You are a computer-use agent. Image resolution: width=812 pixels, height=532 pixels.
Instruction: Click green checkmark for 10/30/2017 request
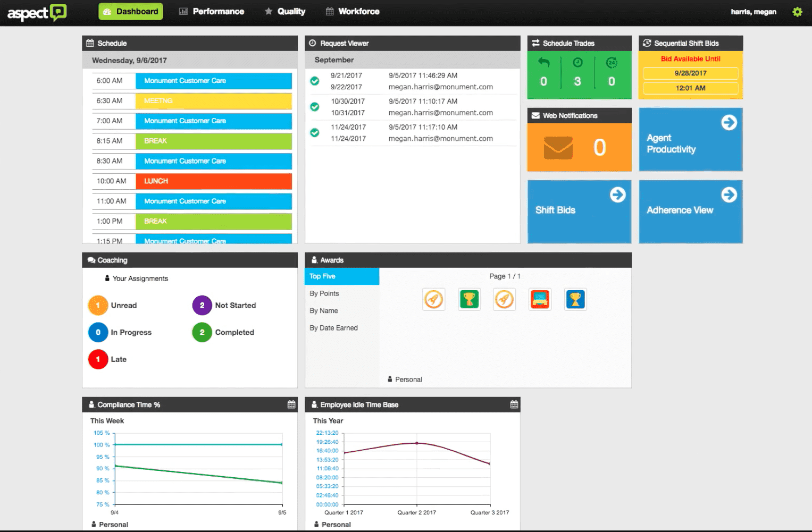click(315, 107)
